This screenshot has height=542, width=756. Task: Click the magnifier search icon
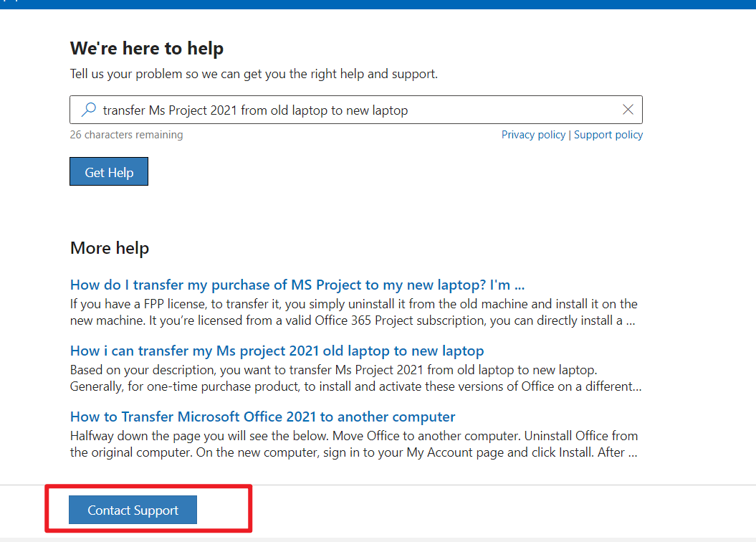(88, 110)
